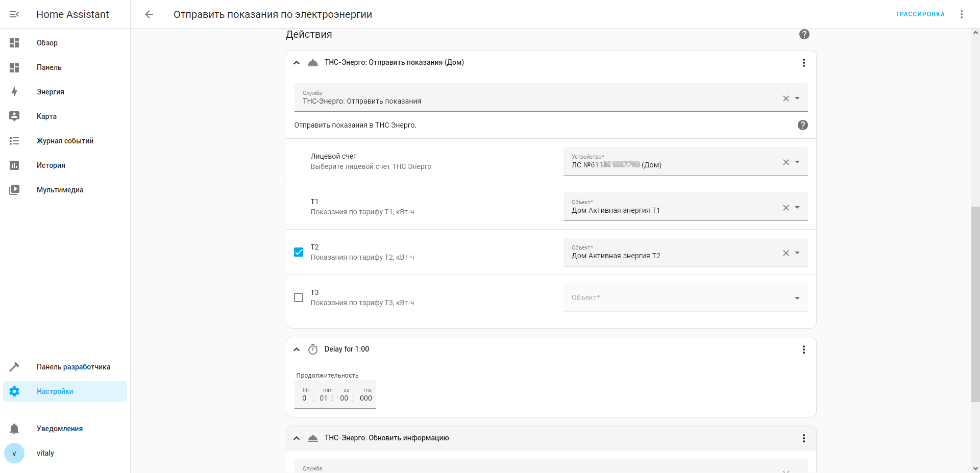Click the cloche icon of Обновить информацию action
The height and width of the screenshot is (473, 980).
[x=313, y=438]
